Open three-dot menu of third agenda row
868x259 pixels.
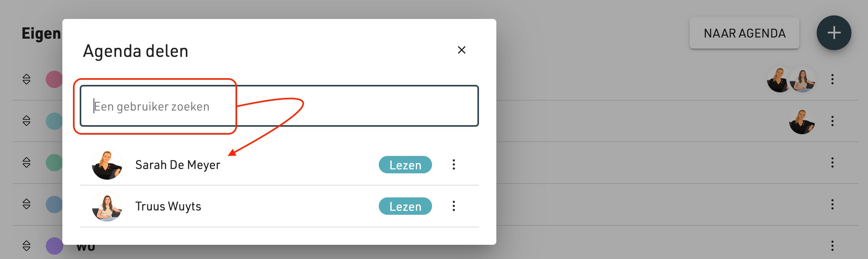[832, 163]
